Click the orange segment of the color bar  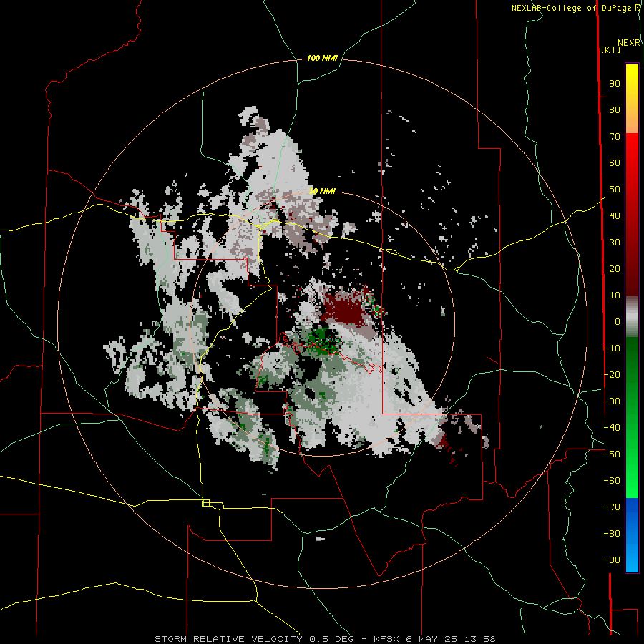tap(632, 123)
